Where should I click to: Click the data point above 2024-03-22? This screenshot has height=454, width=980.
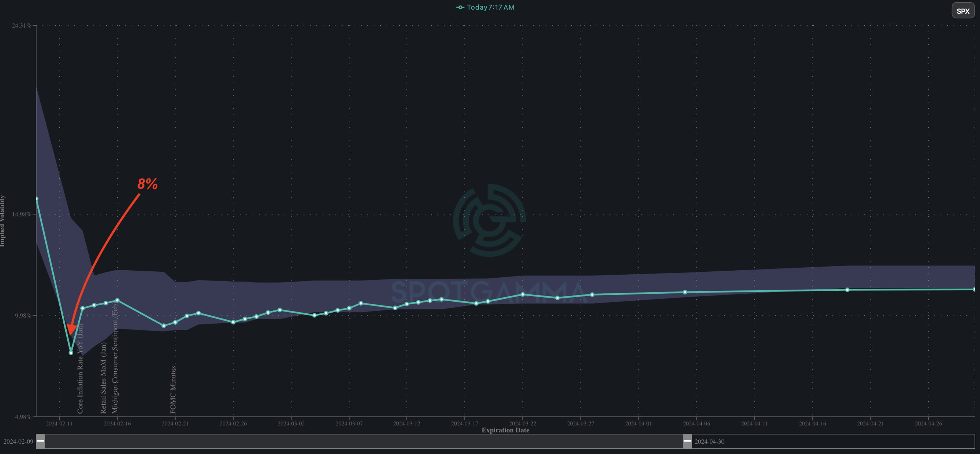click(x=522, y=294)
